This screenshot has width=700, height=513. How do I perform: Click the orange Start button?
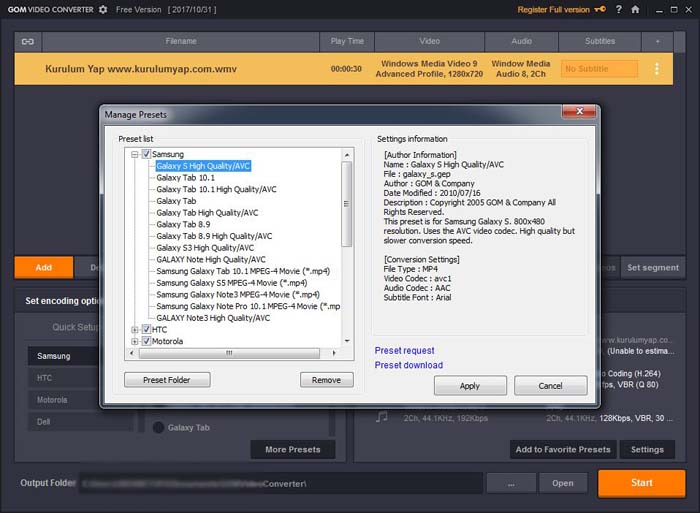click(x=642, y=483)
